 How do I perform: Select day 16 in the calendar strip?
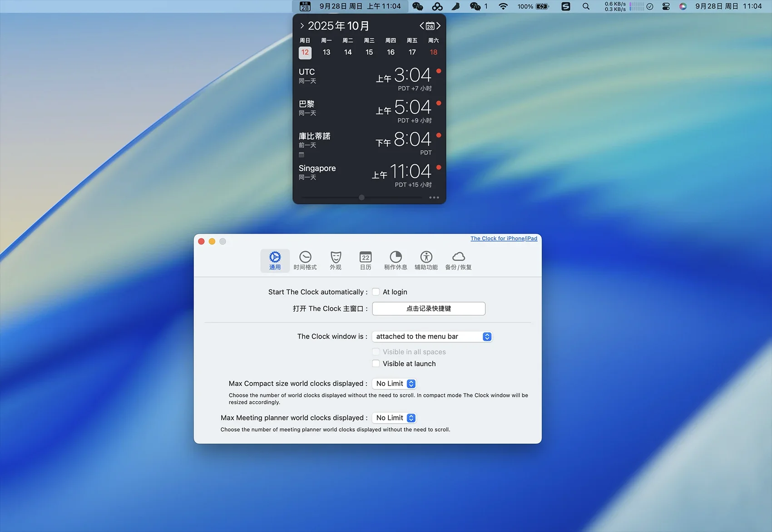coord(391,52)
